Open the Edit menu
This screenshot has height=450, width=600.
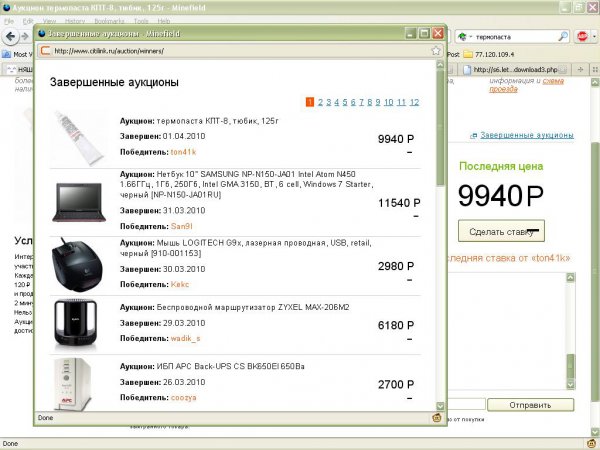click(28, 21)
